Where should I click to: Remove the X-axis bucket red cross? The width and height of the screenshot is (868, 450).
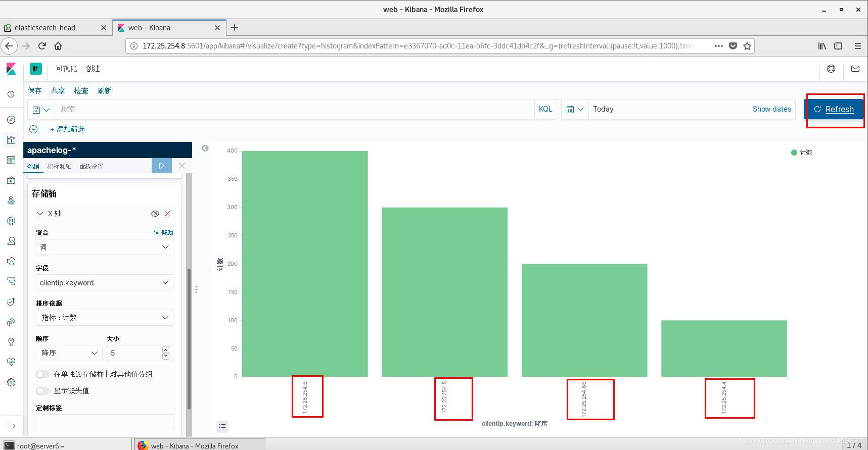167,214
